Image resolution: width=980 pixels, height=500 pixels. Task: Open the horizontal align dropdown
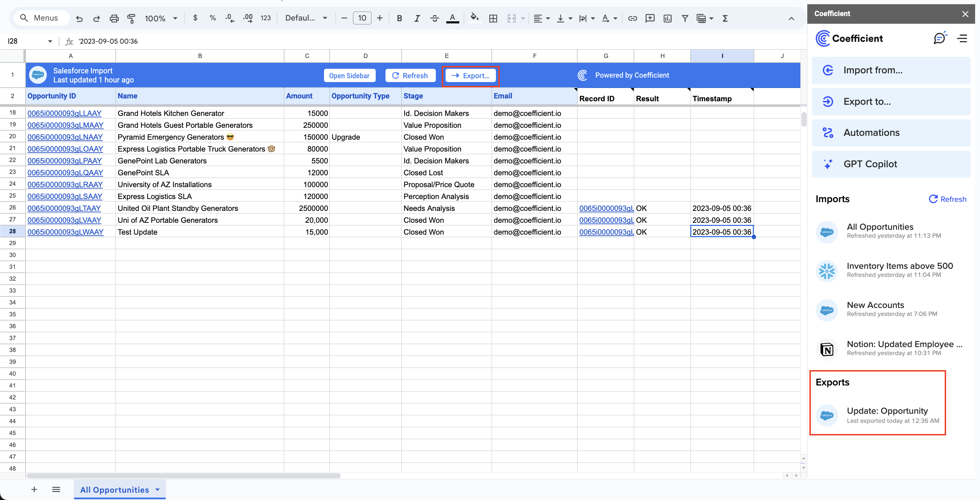[x=542, y=18]
